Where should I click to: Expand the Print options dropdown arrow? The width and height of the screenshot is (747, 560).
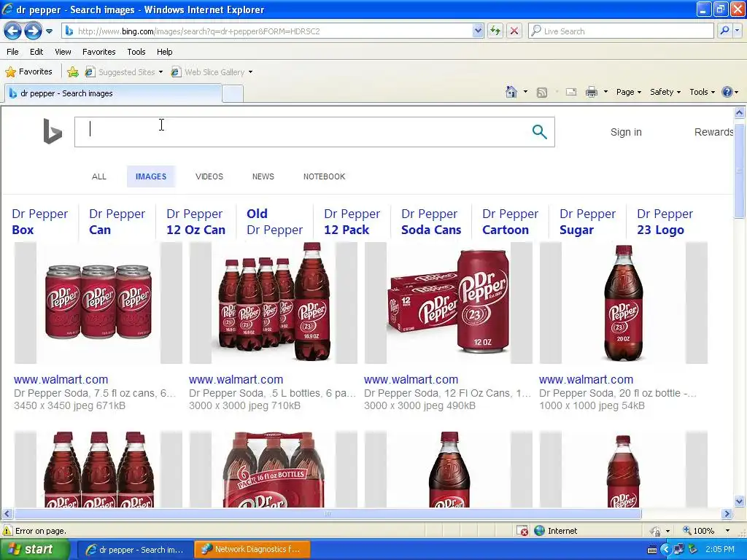(x=605, y=92)
